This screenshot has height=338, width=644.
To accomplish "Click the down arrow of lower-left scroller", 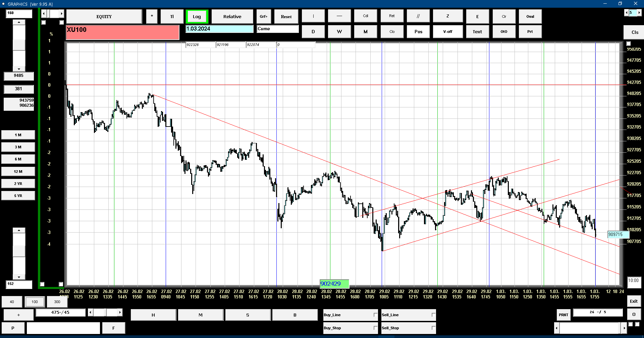I will point(19,277).
